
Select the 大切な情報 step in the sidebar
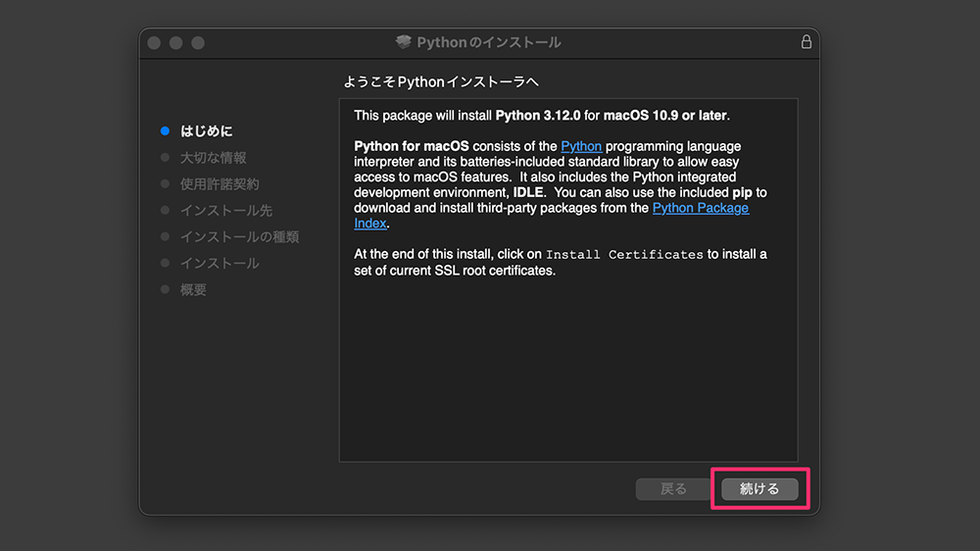click(x=213, y=158)
